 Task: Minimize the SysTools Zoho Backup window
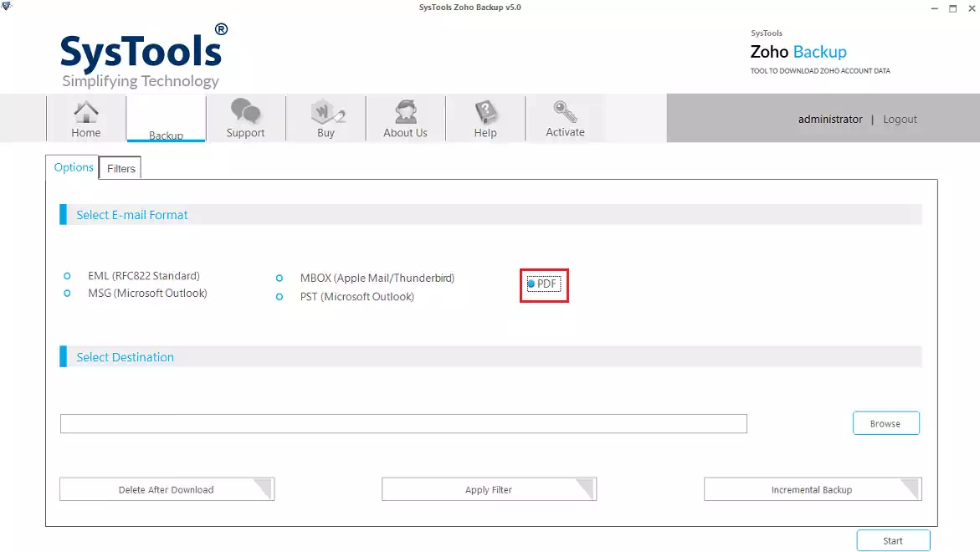pos(934,8)
